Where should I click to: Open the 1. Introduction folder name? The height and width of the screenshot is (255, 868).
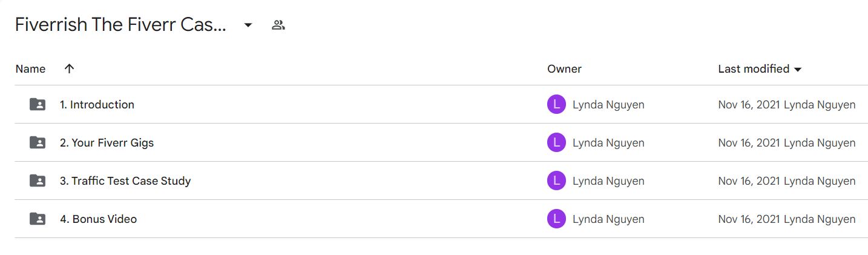click(97, 105)
